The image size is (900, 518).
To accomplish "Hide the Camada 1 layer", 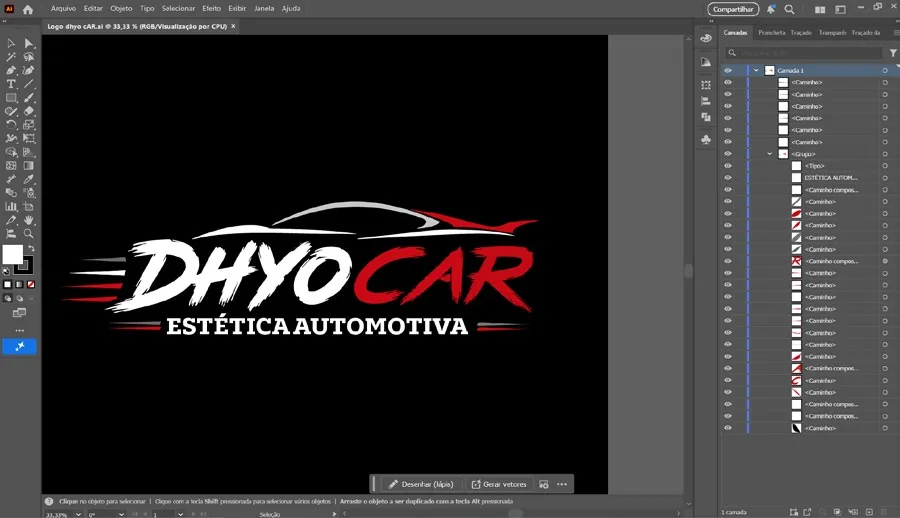I will point(728,71).
